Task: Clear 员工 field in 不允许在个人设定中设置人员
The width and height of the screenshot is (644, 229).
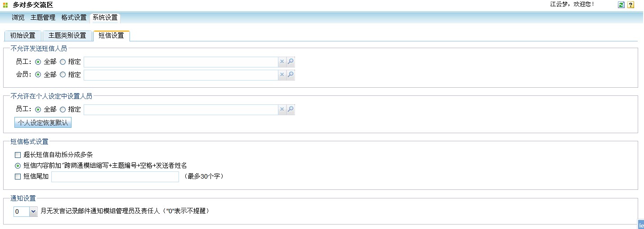Action: coord(282,109)
